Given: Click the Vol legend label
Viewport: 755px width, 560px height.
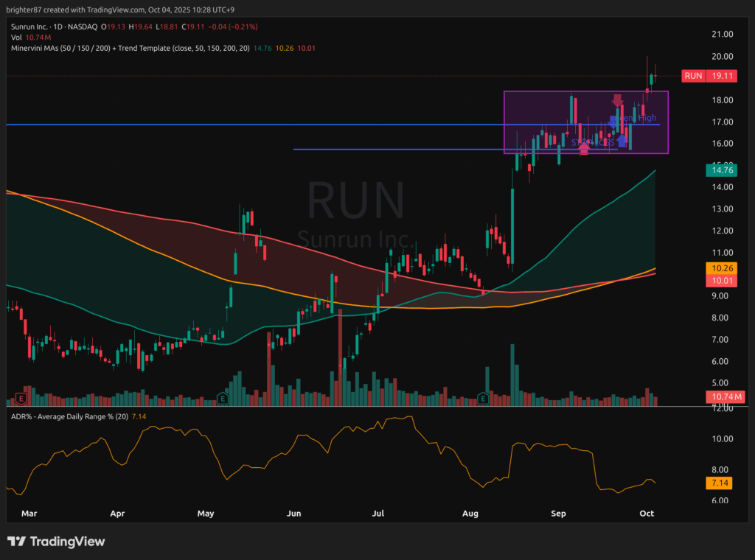Looking at the screenshot, I should 17,37.
